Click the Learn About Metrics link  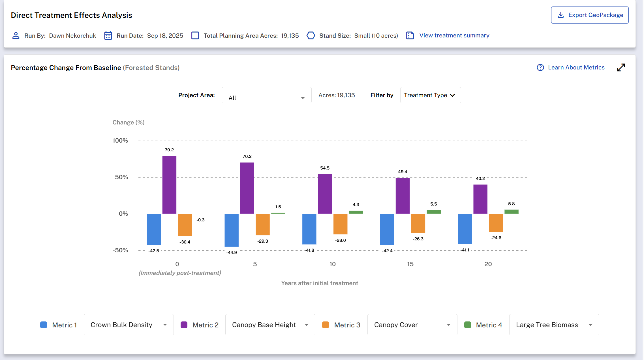(576, 67)
